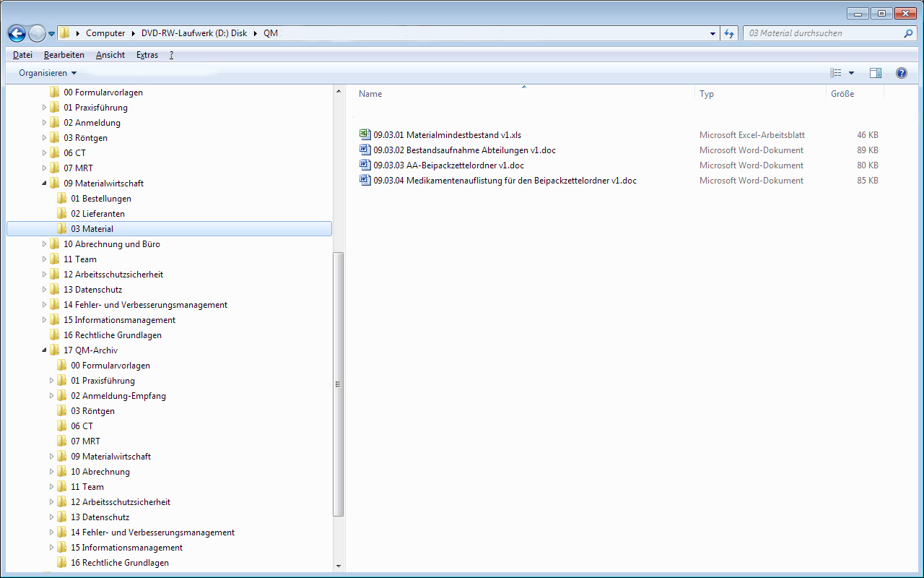Open the Datei menu

coord(22,55)
